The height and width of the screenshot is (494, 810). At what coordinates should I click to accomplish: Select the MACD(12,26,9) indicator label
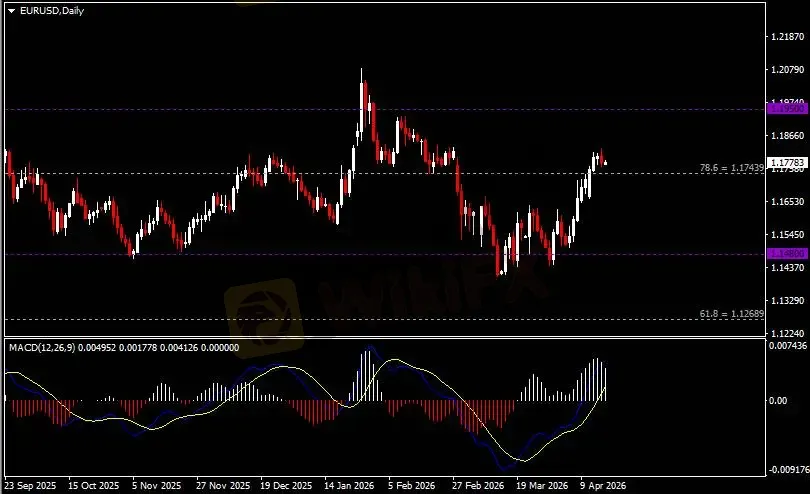(x=42, y=348)
